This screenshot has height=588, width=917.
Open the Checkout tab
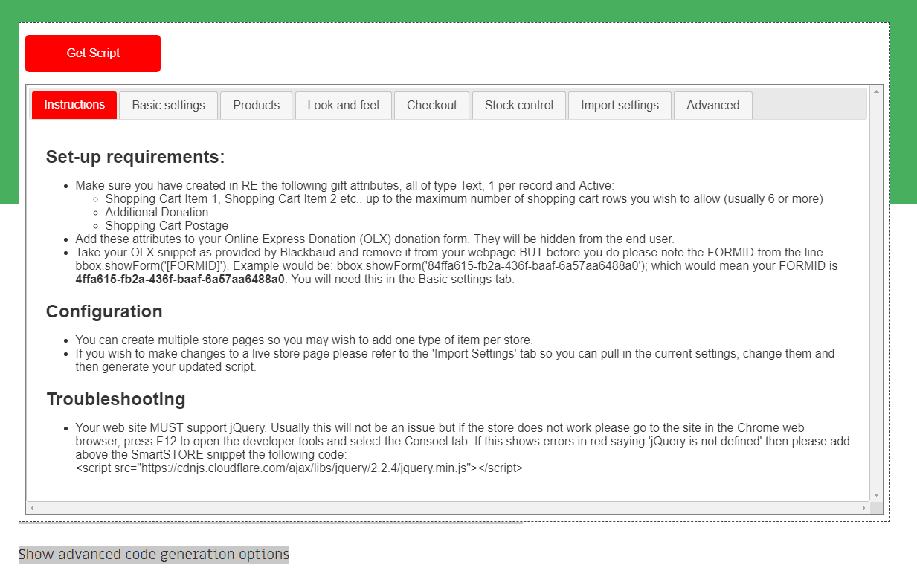432,106
